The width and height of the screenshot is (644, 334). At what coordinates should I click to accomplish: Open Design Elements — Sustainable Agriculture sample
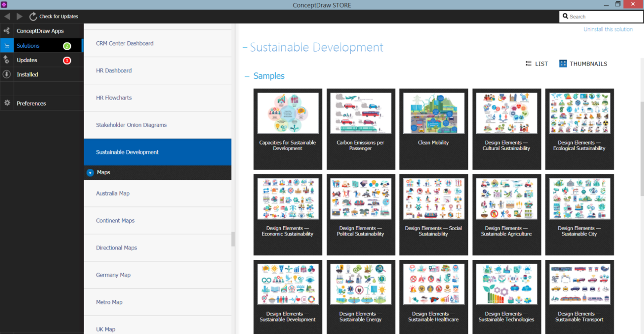point(507,215)
